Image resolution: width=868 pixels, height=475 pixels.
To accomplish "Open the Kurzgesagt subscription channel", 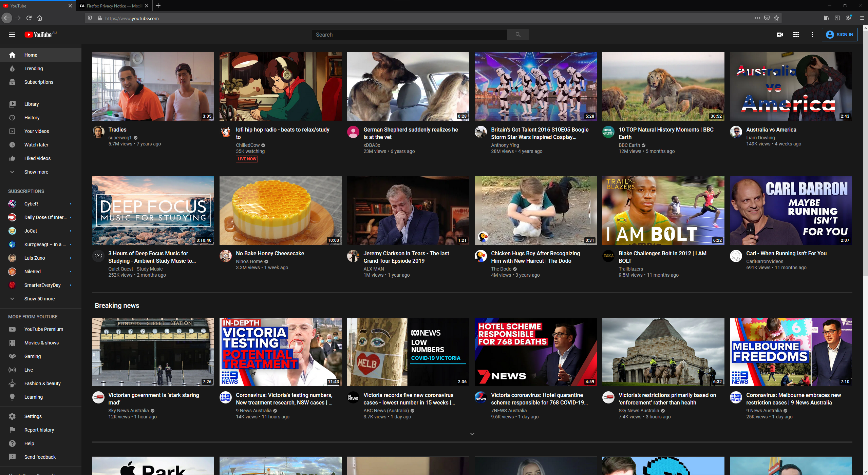I will (x=41, y=244).
